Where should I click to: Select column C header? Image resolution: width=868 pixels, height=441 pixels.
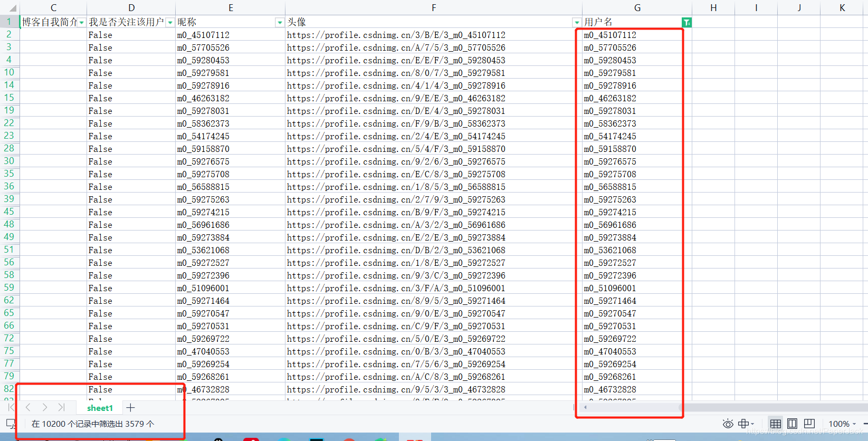tap(53, 8)
